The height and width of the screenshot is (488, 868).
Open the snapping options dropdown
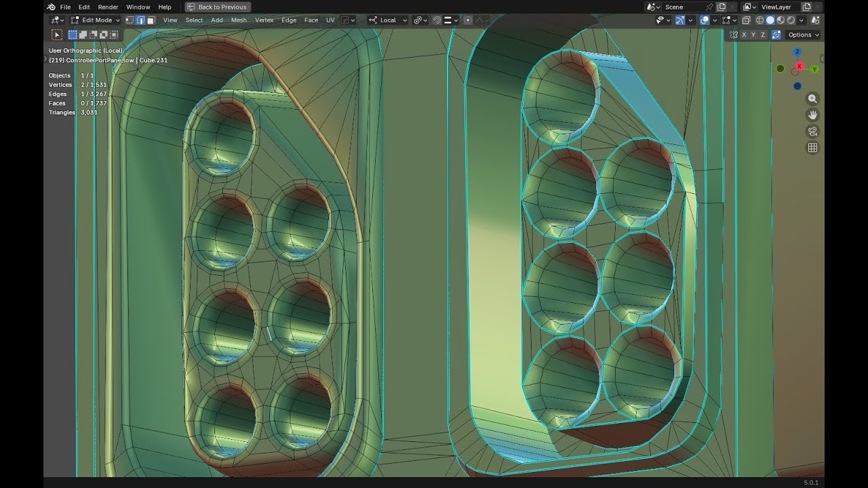451,20
